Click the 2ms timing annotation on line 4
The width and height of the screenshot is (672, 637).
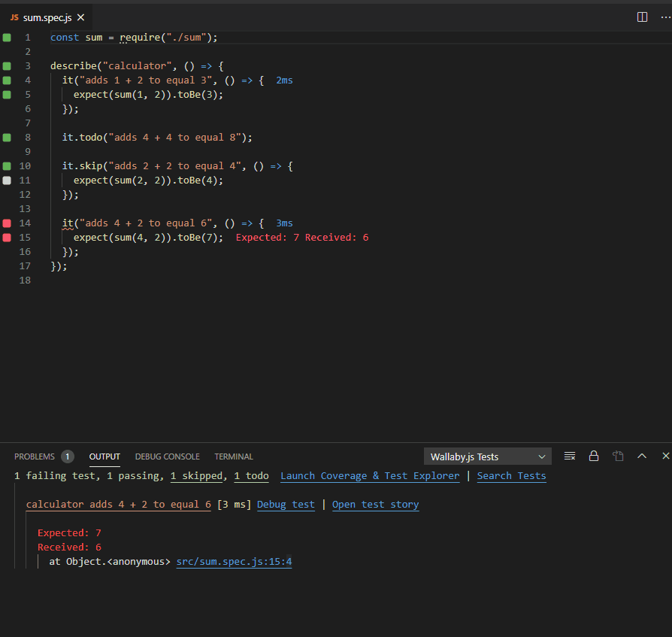pyautogui.click(x=284, y=80)
